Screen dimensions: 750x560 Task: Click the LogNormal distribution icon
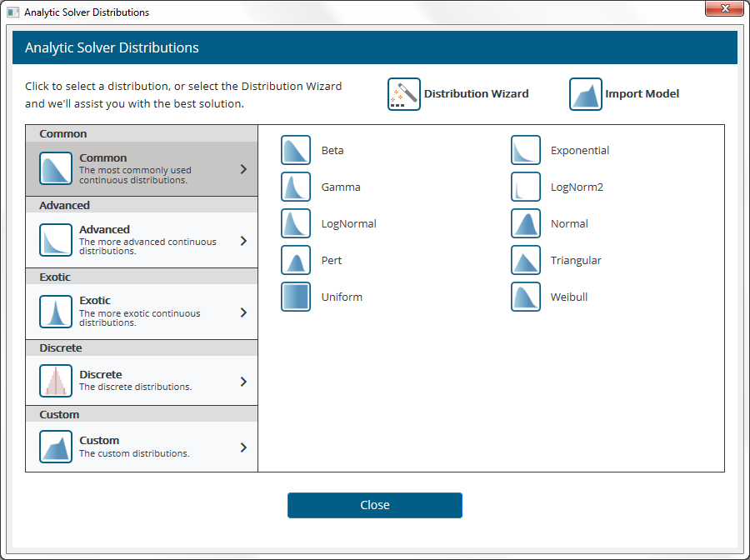tap(294, 223)
